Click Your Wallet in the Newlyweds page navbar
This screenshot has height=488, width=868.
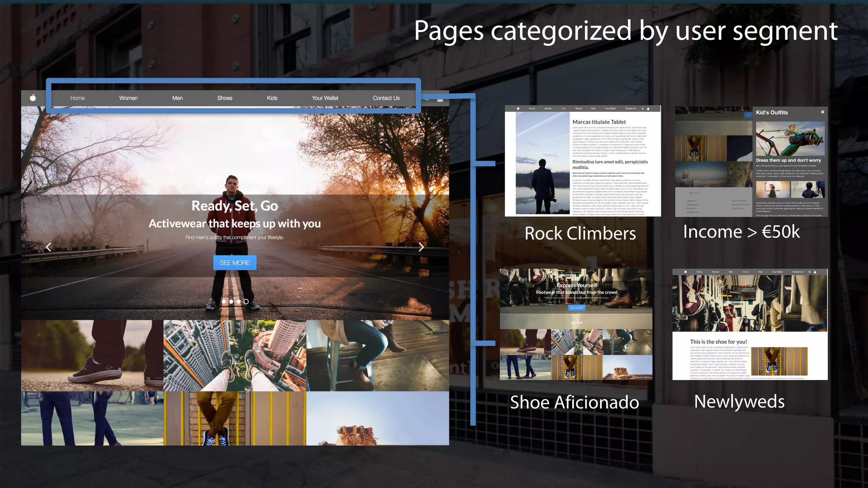click(777, 272)
